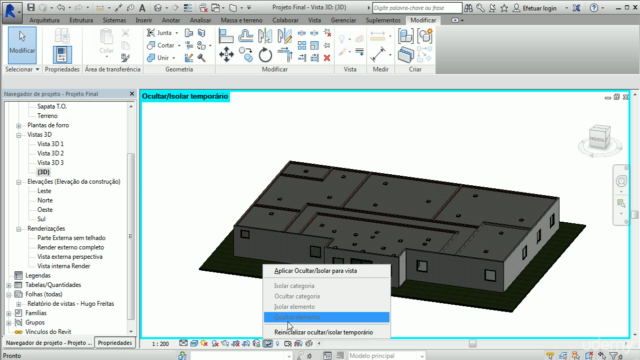Click the Scale tool icon
The width and height of the screenshot is (640, 360).
[x=314, y=45]
